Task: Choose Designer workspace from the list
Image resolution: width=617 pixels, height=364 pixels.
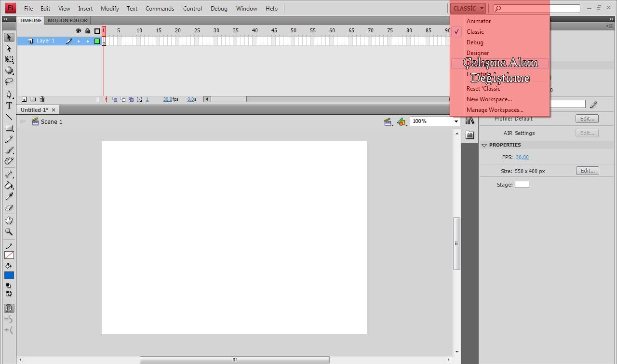Action: (x=478, y=53)
